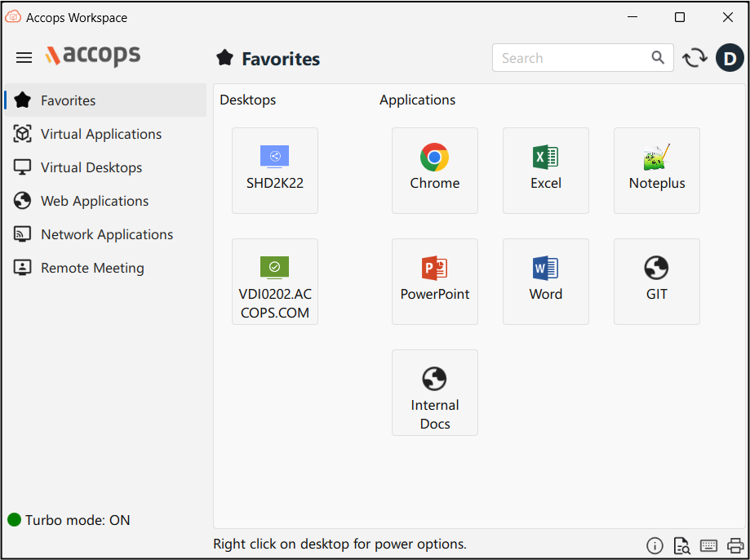Open Virtual Applications section
This screenshot has width=750, height=560.
(x=105, y=134)
